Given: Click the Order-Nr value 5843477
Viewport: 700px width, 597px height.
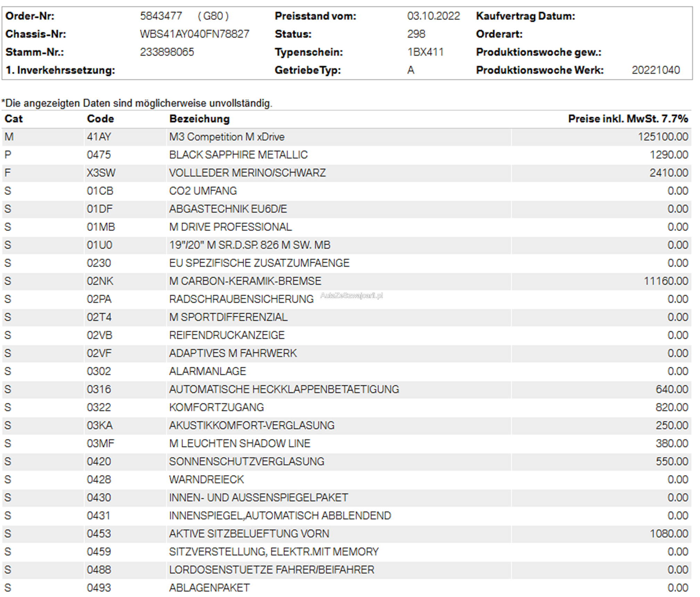Looking at the screenshot, I should (x=161, y=16).
